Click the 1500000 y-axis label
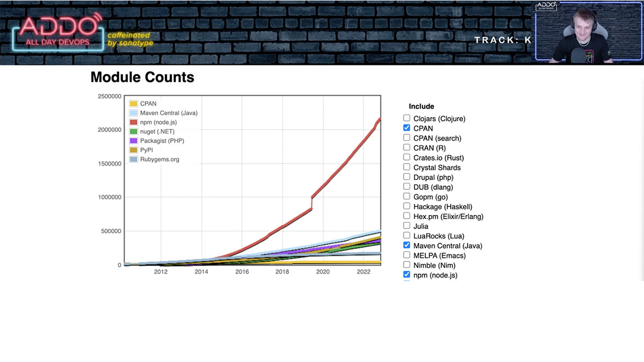This screenshot has height=362, width=644. (109, 164)
